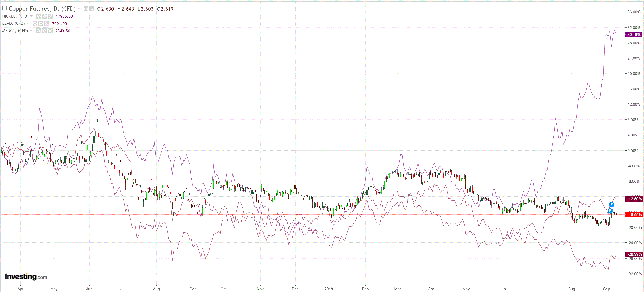
Task: Remove the LEAD comparison series
Action: pos(47,23)
